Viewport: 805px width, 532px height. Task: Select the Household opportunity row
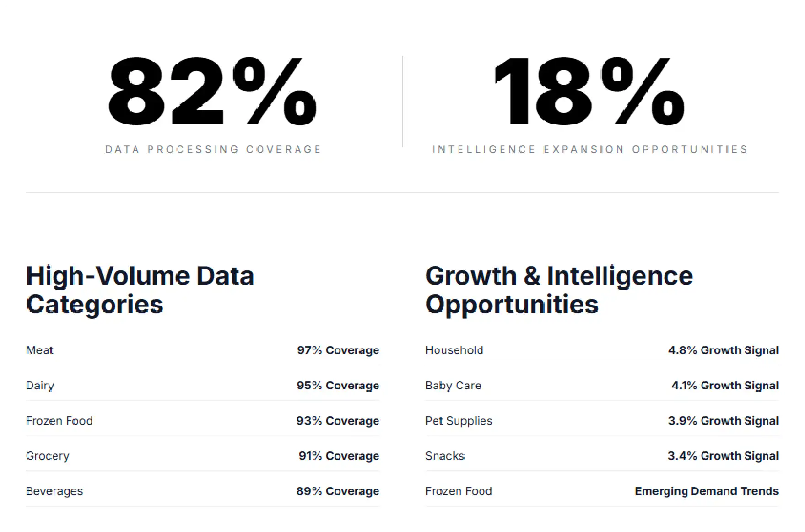(602, 350)
